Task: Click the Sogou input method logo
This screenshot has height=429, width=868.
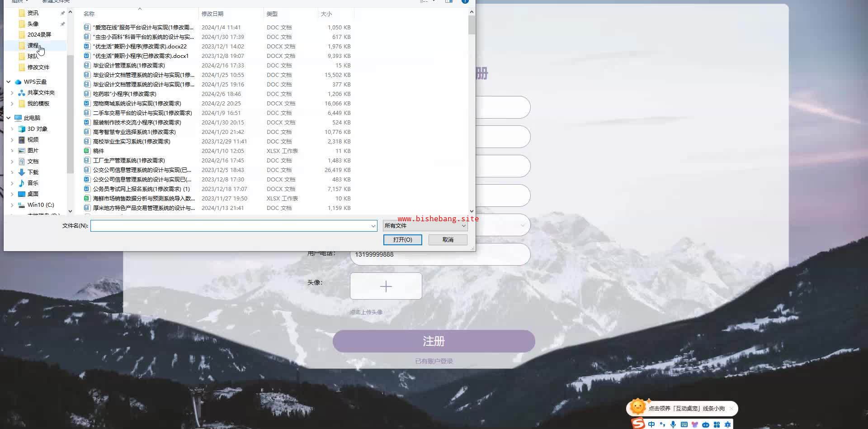Action: [x=638, y=424]
